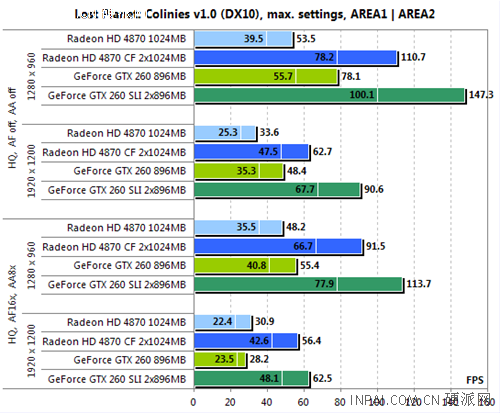Viewport: 500px width, 413px height.
Task: Click the 30.9 value label
Action: [265, 322]
